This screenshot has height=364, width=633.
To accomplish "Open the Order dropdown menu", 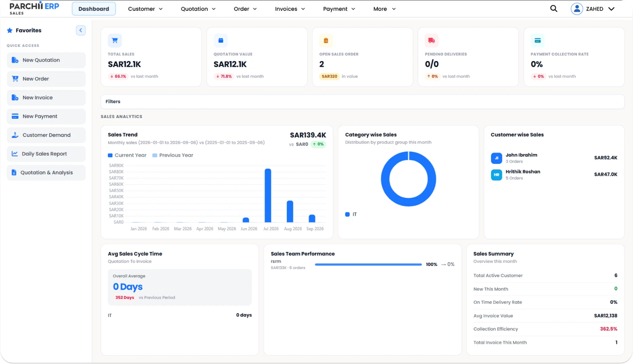I will click(x=245, y=9).
